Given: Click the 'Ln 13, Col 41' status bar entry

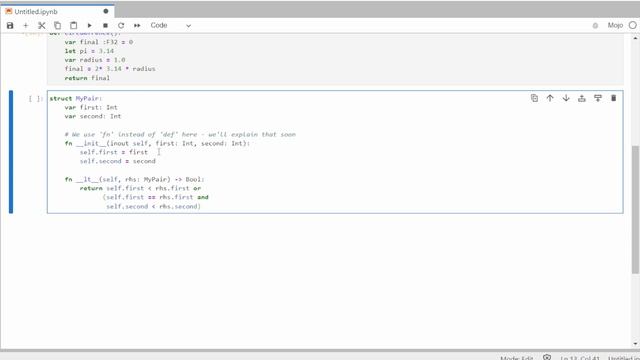Looking at the screenshot, I should click(580, 358).
